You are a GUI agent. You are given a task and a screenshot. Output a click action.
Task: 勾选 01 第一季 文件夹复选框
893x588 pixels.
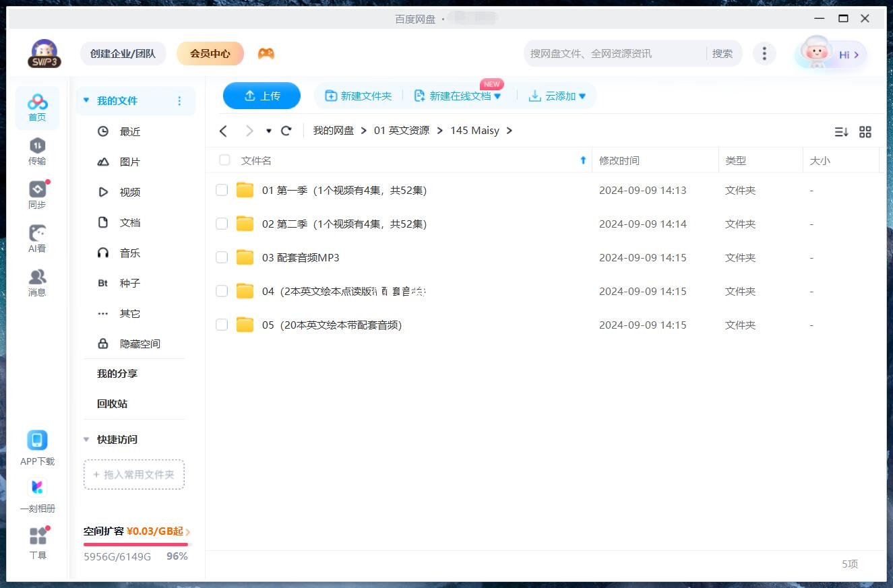(x=222, y=190)
